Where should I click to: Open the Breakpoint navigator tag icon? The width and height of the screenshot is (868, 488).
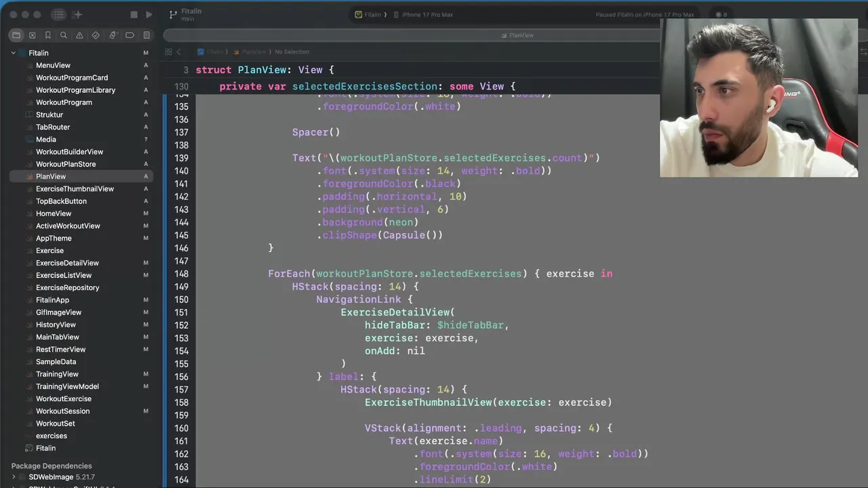pos(130,35)
